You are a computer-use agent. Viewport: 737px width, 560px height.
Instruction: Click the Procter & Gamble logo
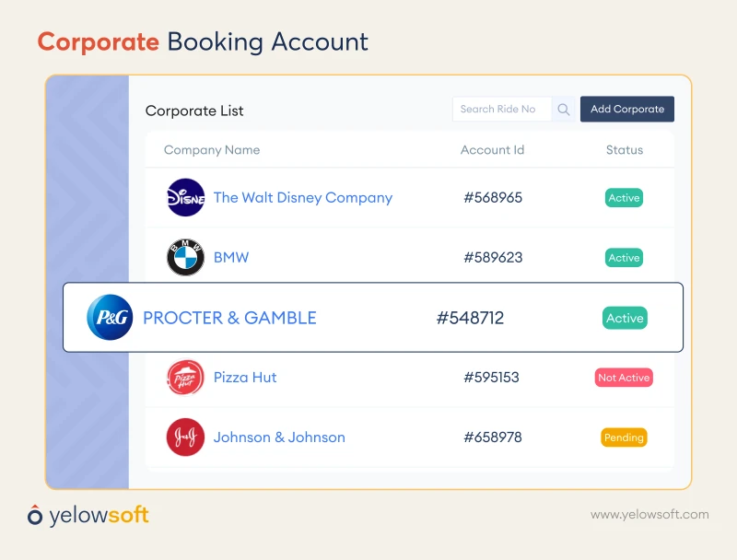(x=110, y=318)
